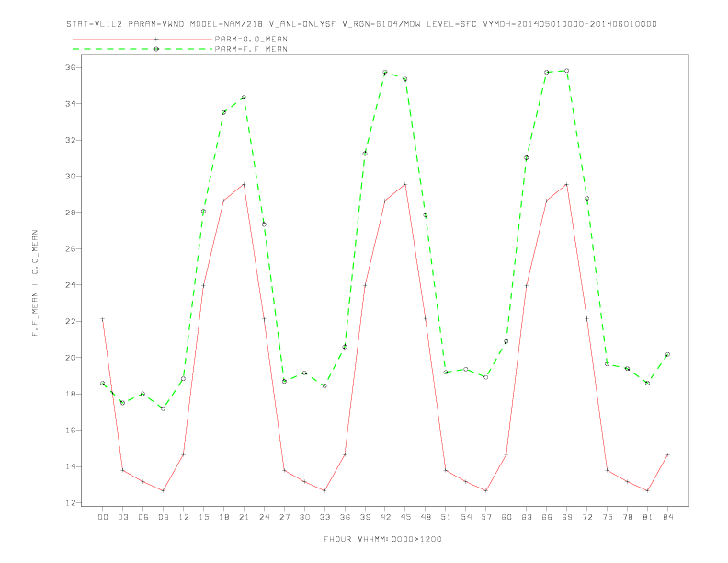Click the PARM=O.O_MEAN legend label

(x=251, y=39)
